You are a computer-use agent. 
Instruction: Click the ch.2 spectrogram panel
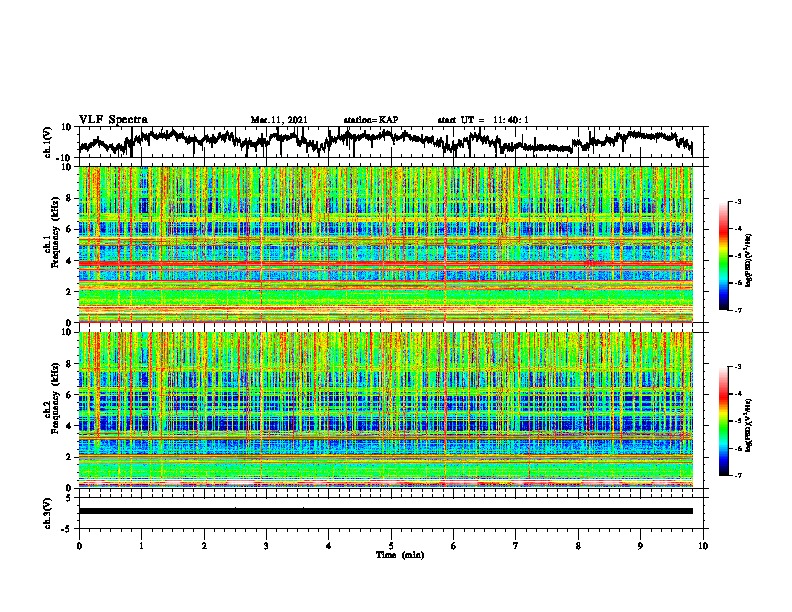tap(386, 410)
